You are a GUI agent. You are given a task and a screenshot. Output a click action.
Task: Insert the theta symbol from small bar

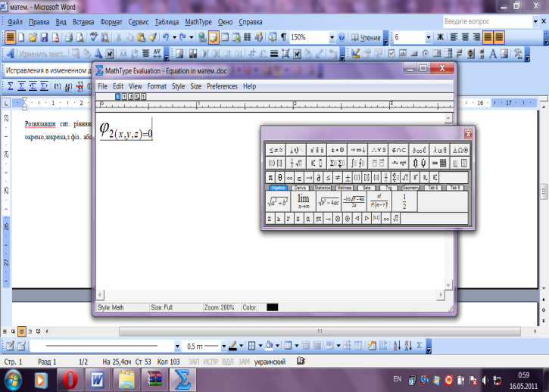coord(279,177)
